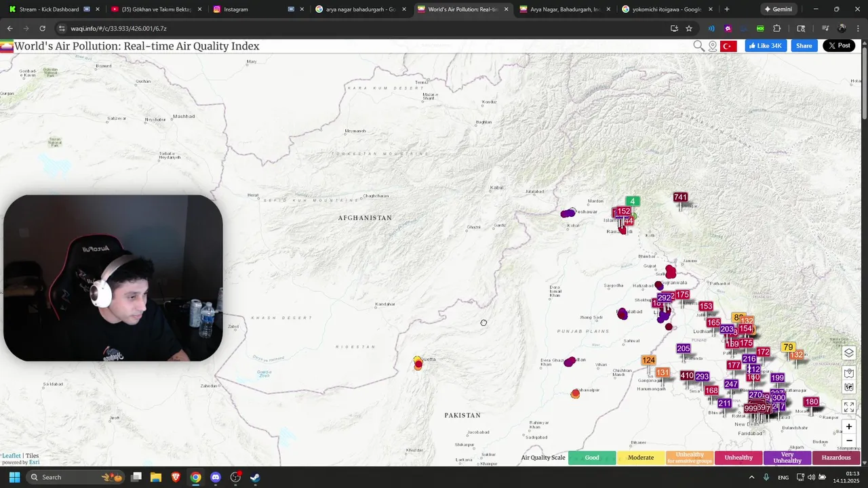The height and width of the screenshot is (488, 868).
Task: Click the ENG language indicator
Action: 783,477
